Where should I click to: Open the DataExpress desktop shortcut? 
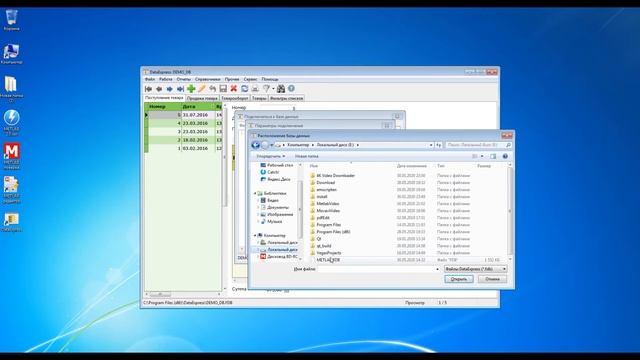click(11, 222)
